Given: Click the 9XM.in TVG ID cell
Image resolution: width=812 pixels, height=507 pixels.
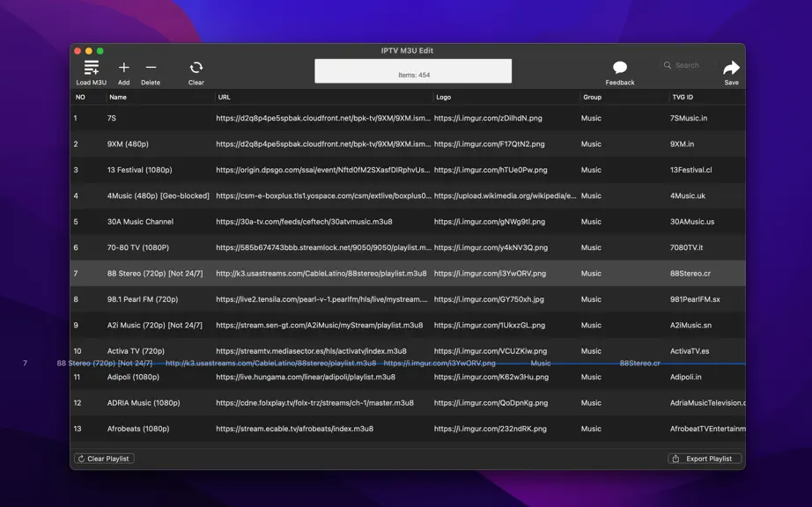Looking at the screenshot, I should [682, 143].
